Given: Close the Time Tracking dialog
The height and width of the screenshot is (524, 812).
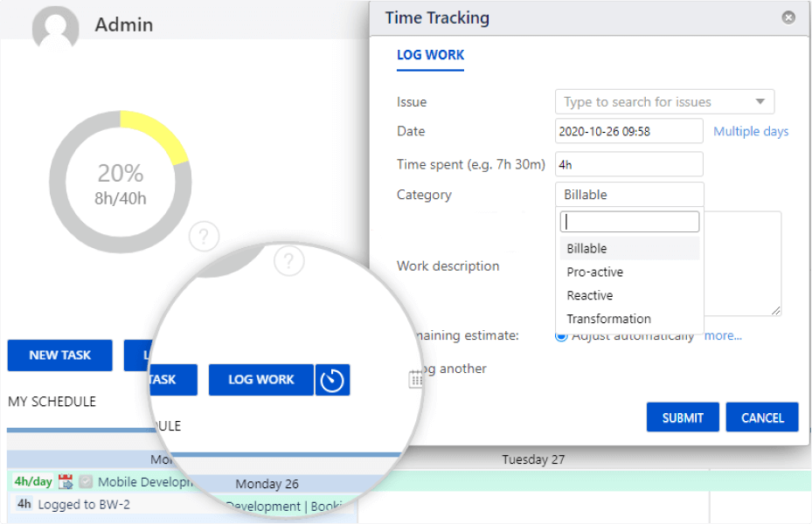Looking at the screenshot, I should [789, 17].
